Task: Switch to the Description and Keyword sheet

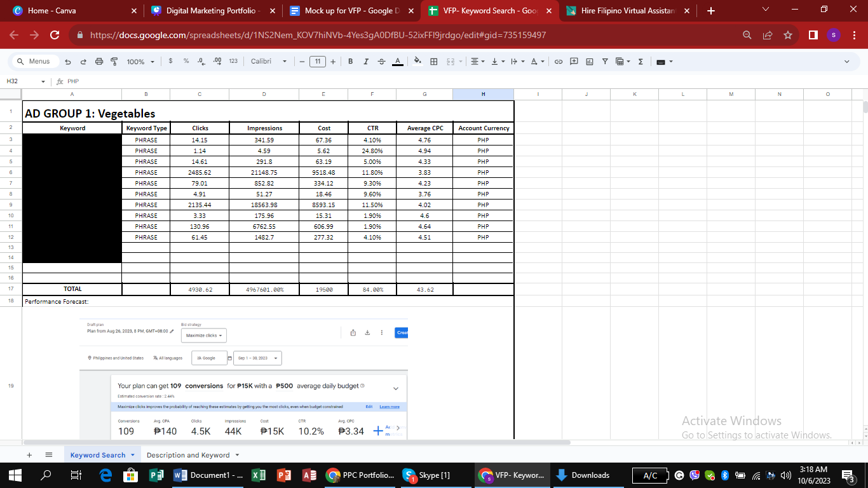Action: [x=193, y=455]
